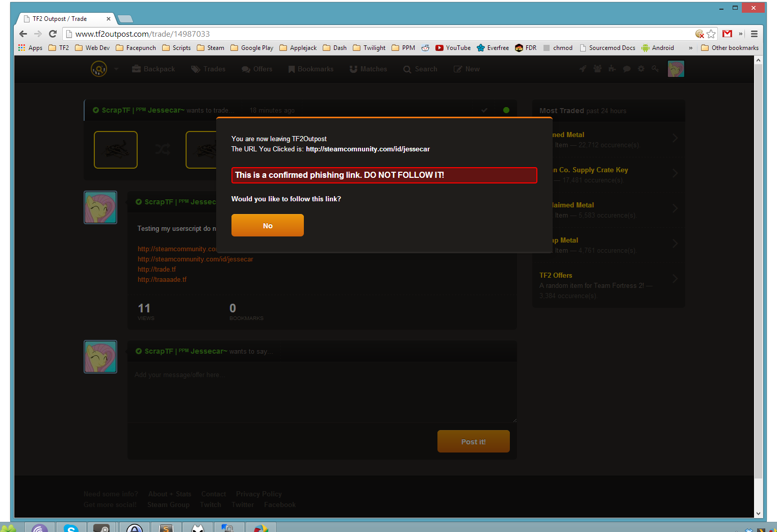This screenshot has height=532, width=777.
Task: Click the green status dot on the trade
Action: coord(506,110)
